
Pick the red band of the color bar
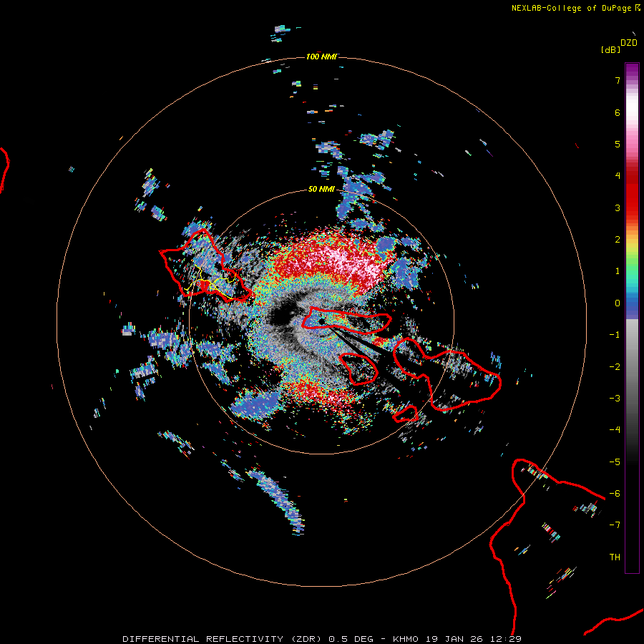pyautogui.click(x=632, y=197)
